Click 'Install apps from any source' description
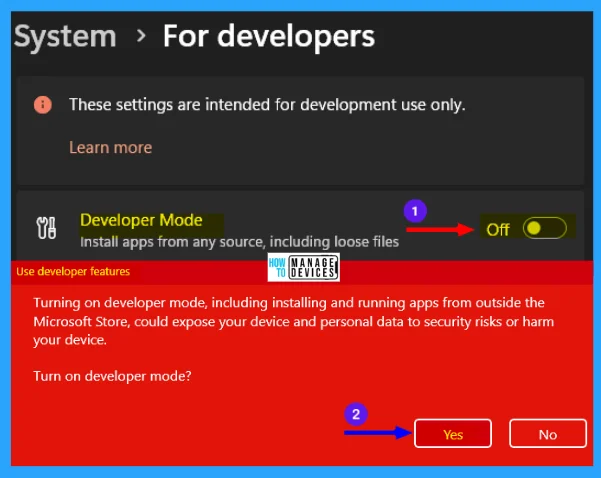601x478 pixels. (239, 242)
